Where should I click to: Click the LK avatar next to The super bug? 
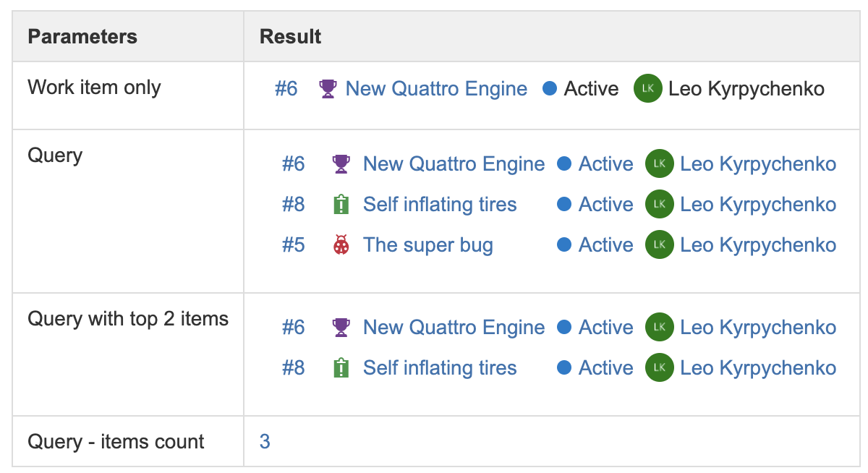click(x=659, y=244)
